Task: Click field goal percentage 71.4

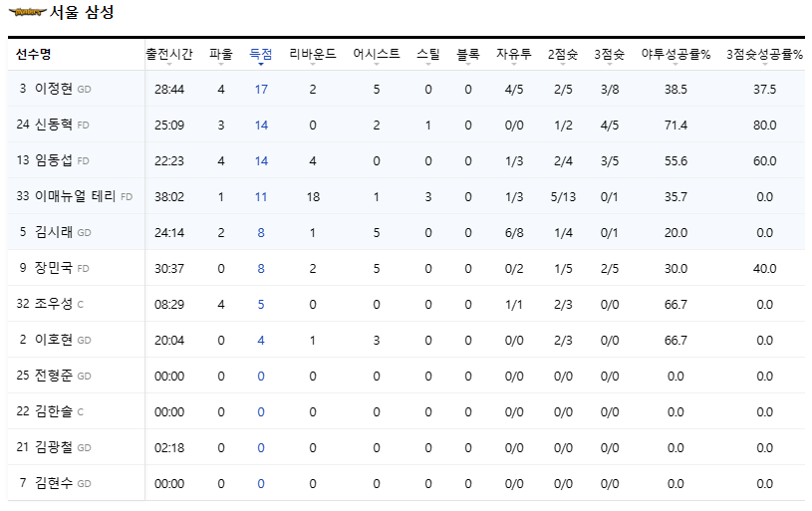Action: tap(676, 125)
